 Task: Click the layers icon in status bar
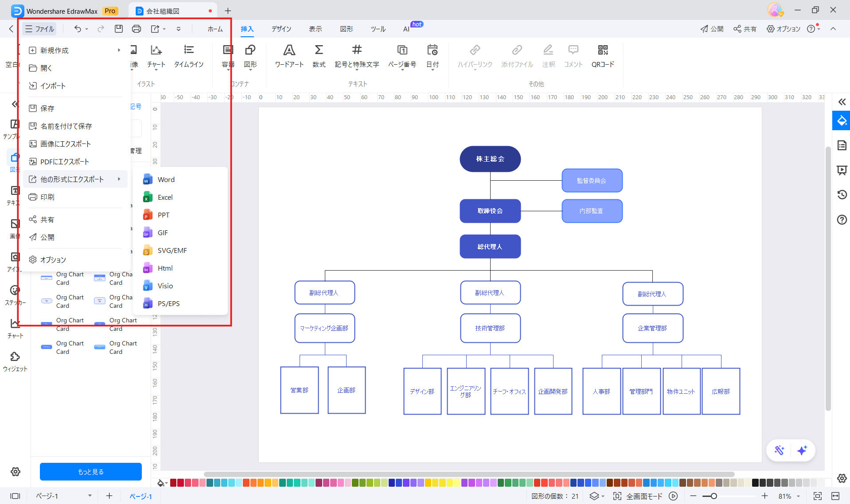[x=594, y=496]
